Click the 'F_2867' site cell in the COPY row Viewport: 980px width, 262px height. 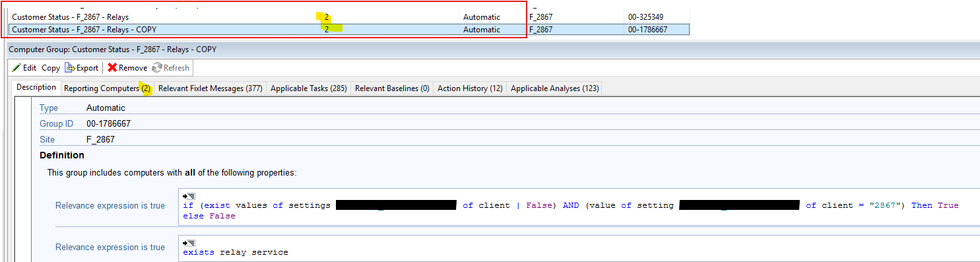[x=541, y=30]
